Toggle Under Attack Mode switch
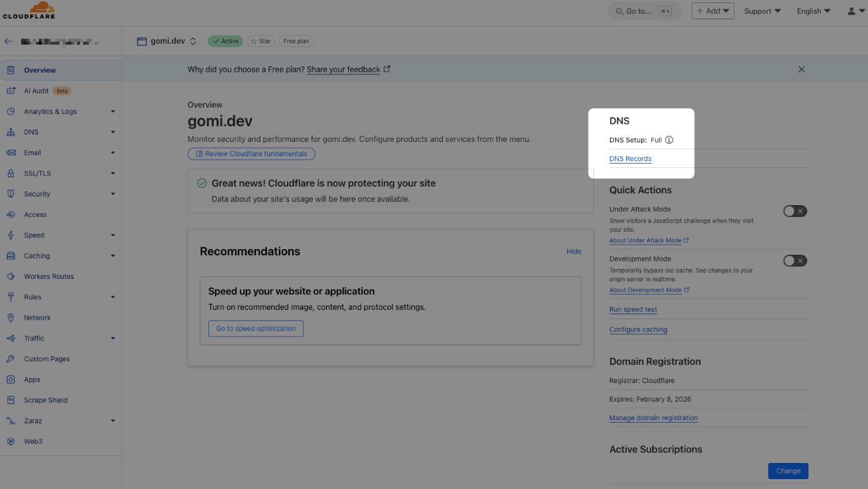The image size is (868, 489). 795,211
